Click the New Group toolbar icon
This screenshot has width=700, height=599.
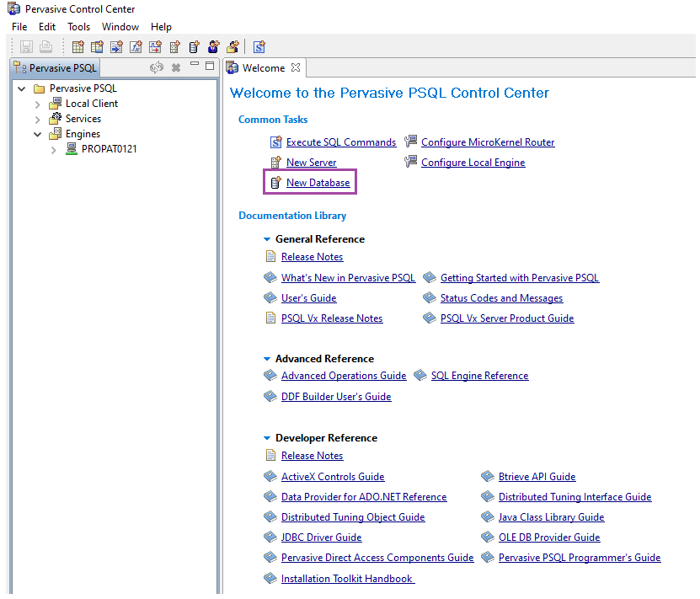click(x=232, y=47)
